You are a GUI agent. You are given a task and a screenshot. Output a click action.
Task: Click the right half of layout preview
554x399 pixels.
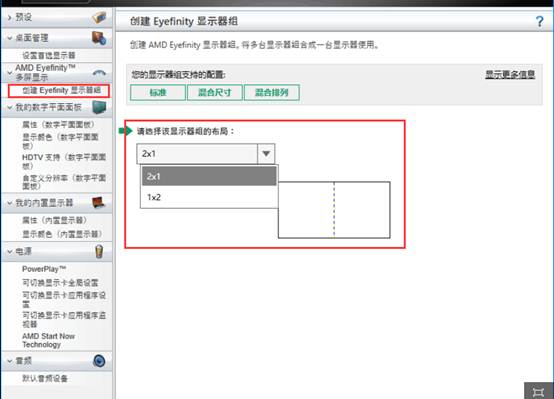click(362, 210)
